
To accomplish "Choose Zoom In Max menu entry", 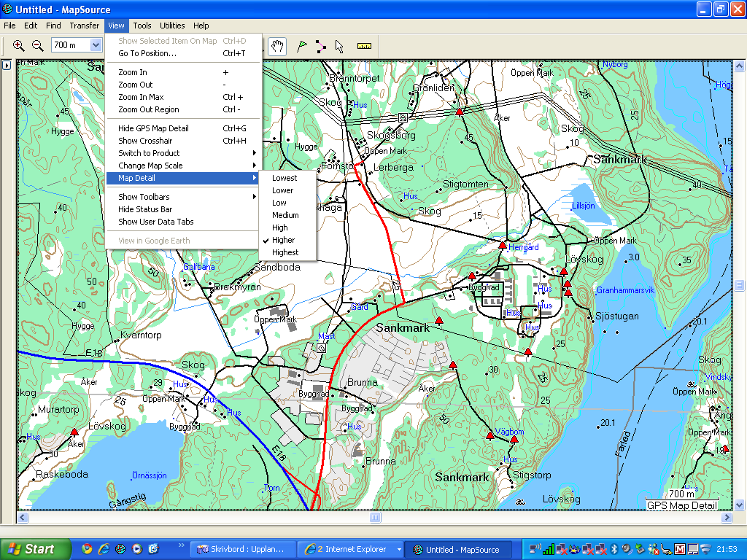I will point(183,97).
